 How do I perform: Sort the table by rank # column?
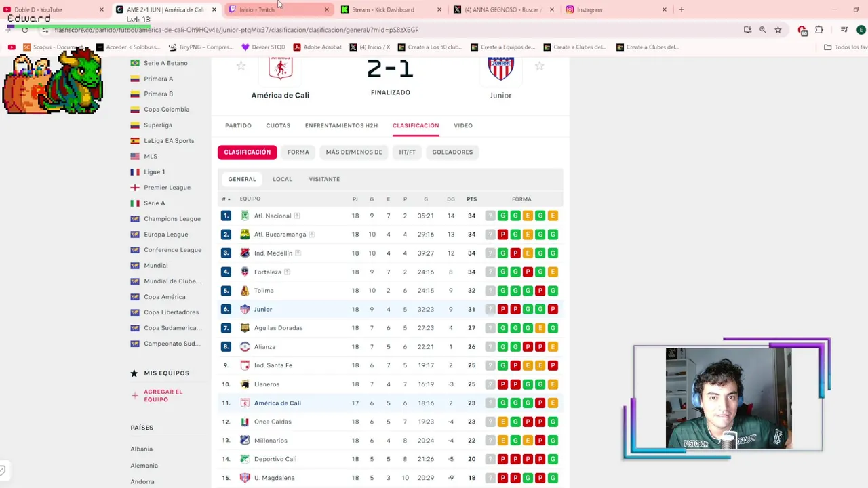coord(226,199)
